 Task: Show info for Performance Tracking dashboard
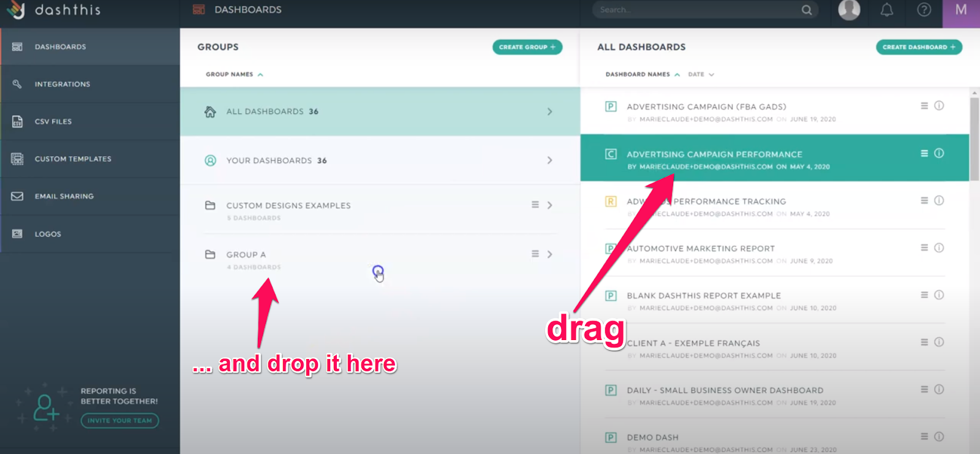(939, 200)
